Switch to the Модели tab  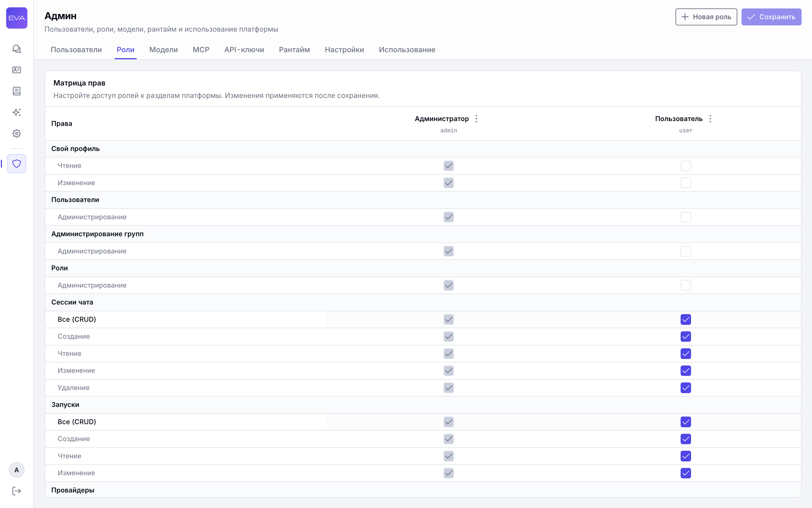pyautogui.click(x=164, y=50)
